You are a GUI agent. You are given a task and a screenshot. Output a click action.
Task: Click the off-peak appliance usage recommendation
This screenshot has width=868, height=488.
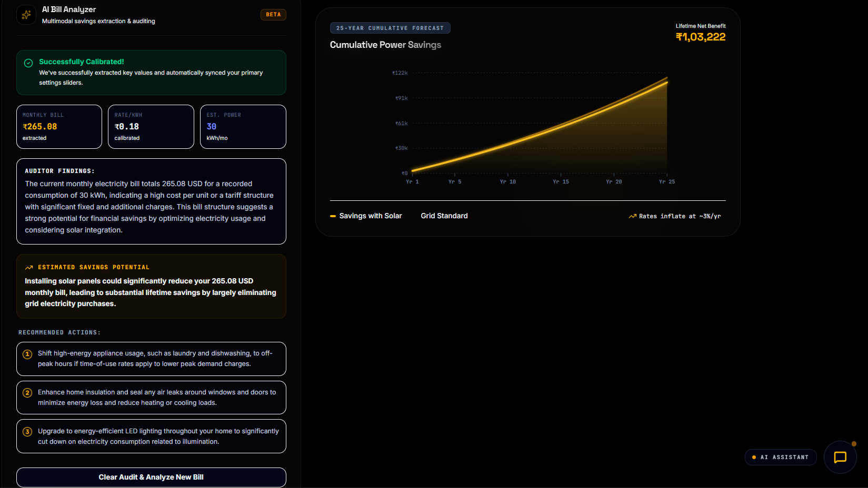(x=151, y=359)
